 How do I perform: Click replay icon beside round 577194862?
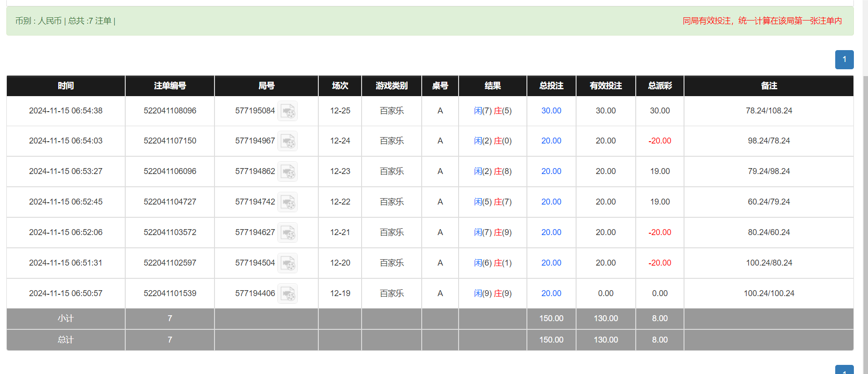point(288,172)
